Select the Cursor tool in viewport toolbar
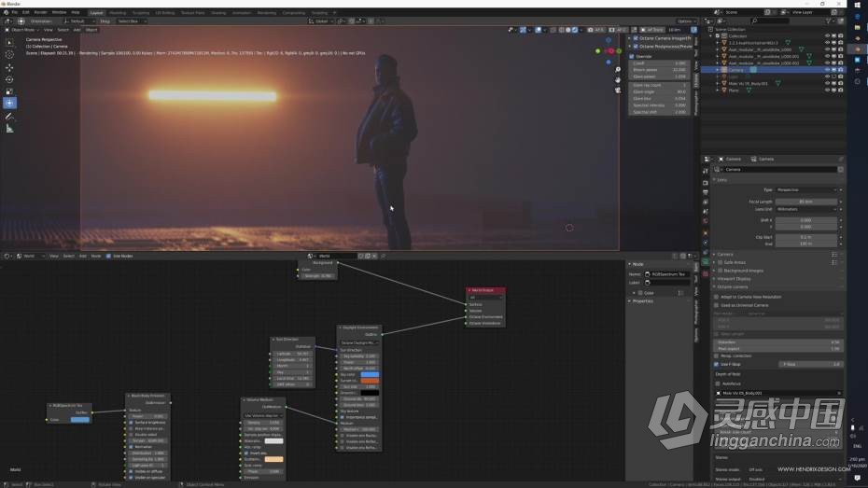The width and height of the screenshot is (868, 488). tap(9, 54)
